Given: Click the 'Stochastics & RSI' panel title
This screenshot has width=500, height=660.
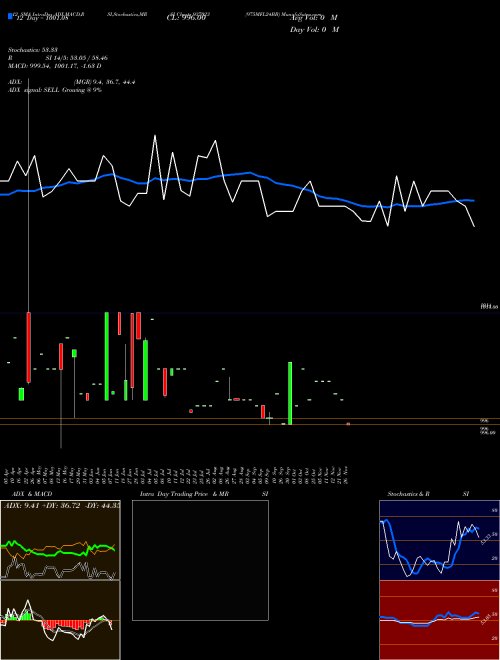Looking at the screenshot, I should pyautogui.click(x=428, y=494).
